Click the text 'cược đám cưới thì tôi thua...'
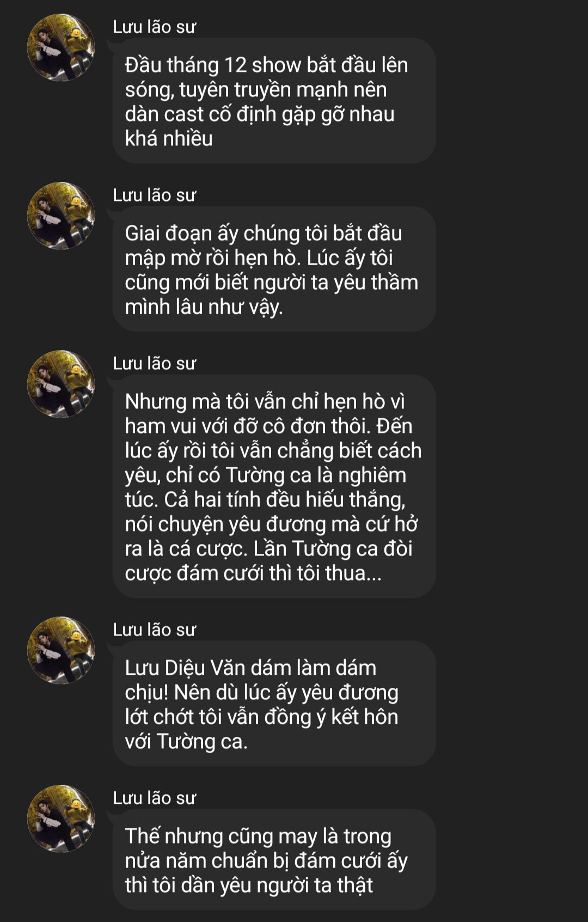This screenshot has height=922, width=588. (x=253, y=573)
